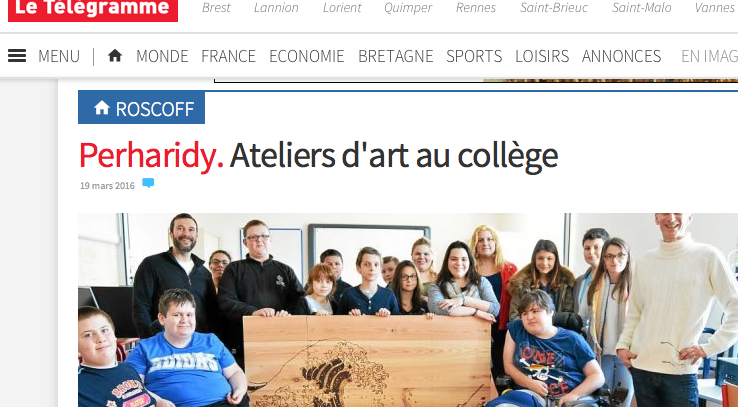Select the Saint-Brieuc city link

click(x=554, y=8)
